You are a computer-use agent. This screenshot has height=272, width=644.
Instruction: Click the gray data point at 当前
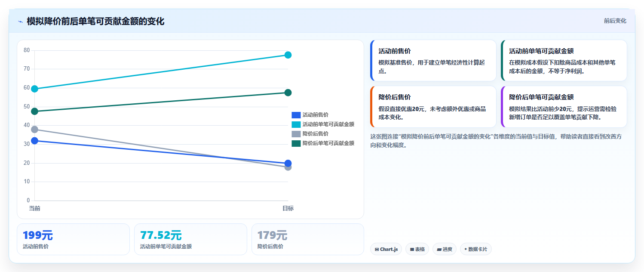coord(35,129)
